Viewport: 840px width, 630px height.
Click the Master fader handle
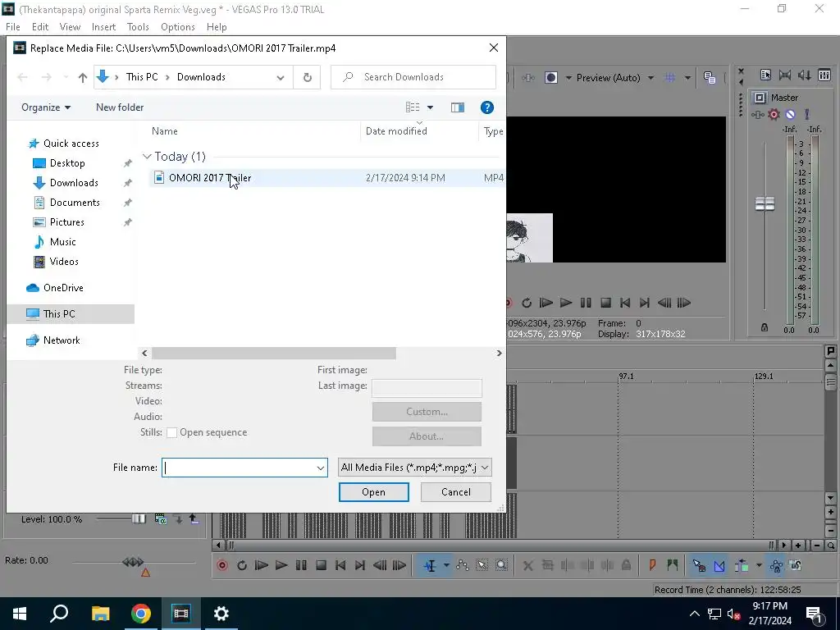click(765, 203)
